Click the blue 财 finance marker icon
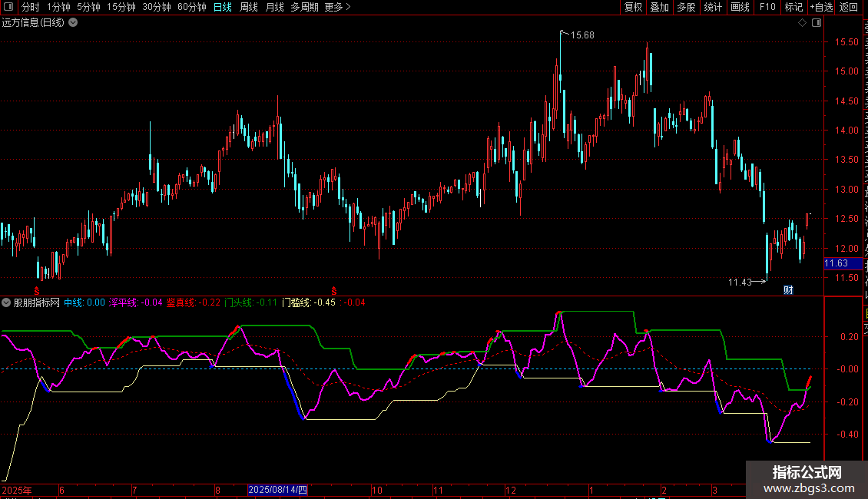Screen dimensions: 868x499 788,289
